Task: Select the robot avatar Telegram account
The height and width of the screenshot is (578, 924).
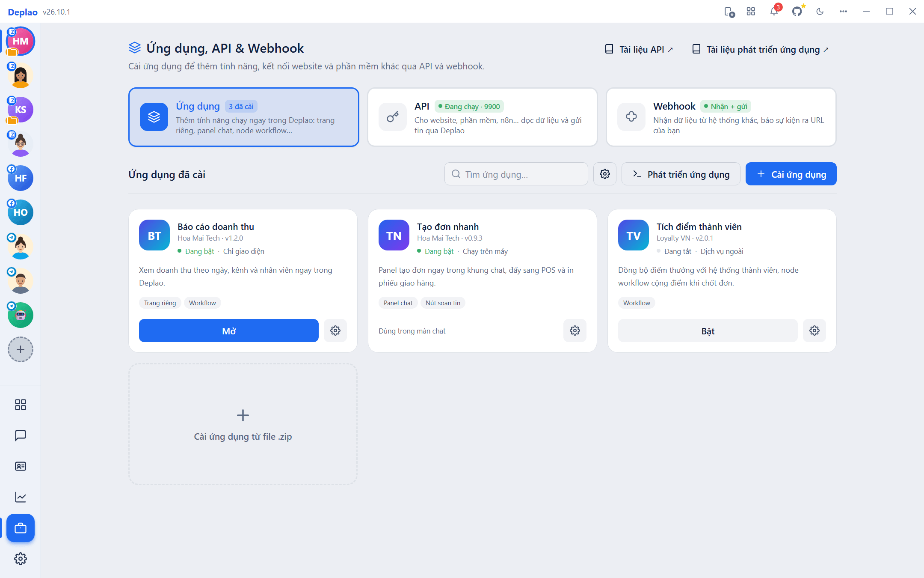Action: pyautogui.click(x=21, y=315)
